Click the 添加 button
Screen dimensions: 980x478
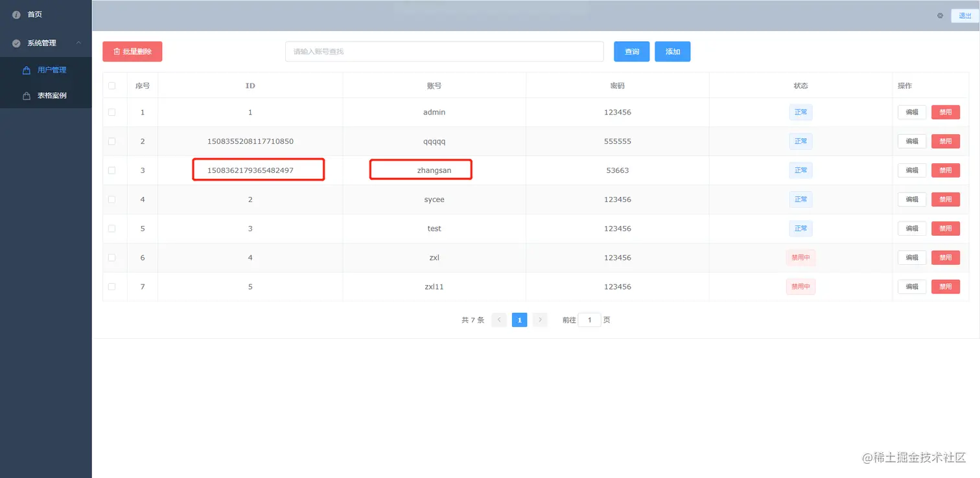click(x=673, y=52)
